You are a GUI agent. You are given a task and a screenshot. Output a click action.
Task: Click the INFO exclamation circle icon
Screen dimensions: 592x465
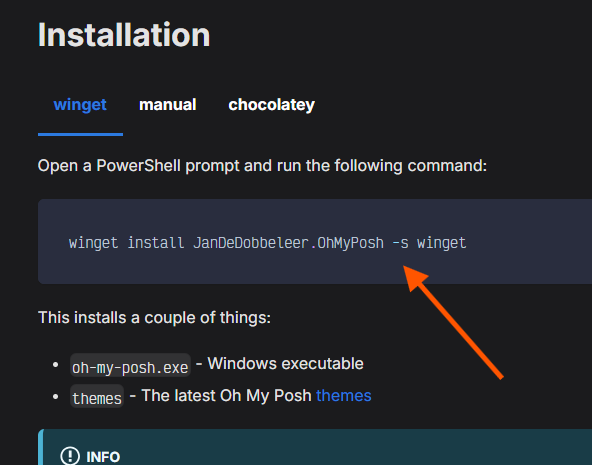[x=70, y=456]
